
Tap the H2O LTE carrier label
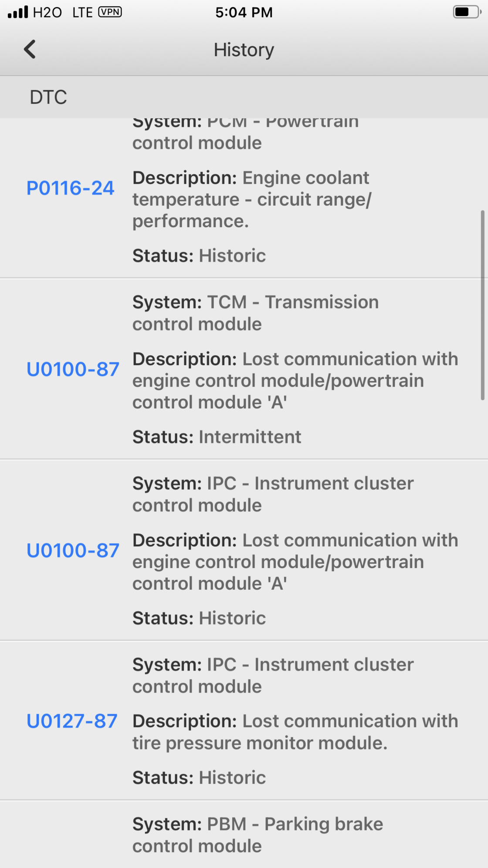(x=63, y=12)
